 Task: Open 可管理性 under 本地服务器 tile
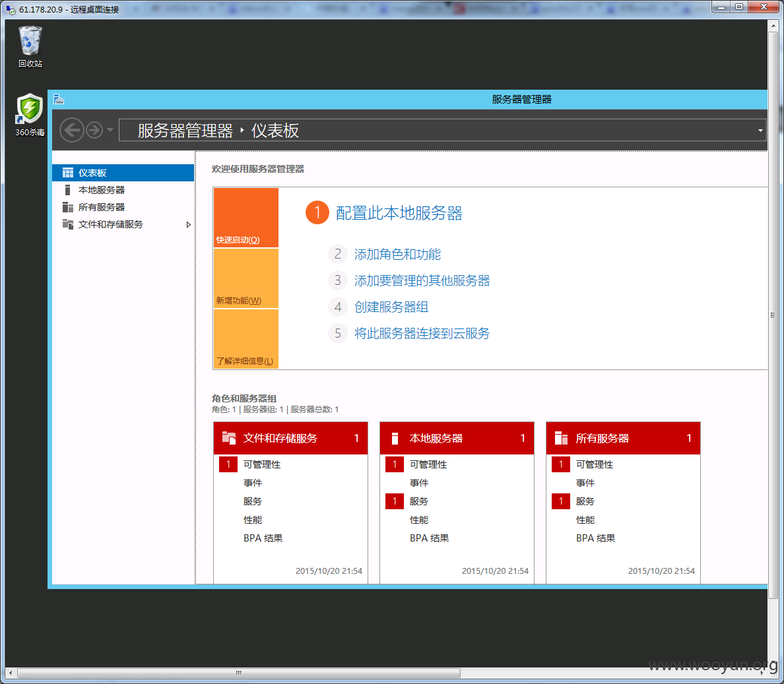coord(428,464)
